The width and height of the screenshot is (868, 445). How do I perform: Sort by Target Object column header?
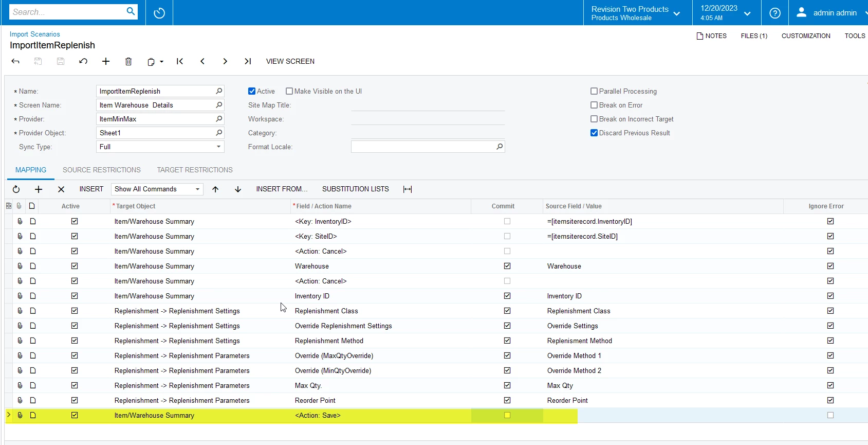[201, 206]
